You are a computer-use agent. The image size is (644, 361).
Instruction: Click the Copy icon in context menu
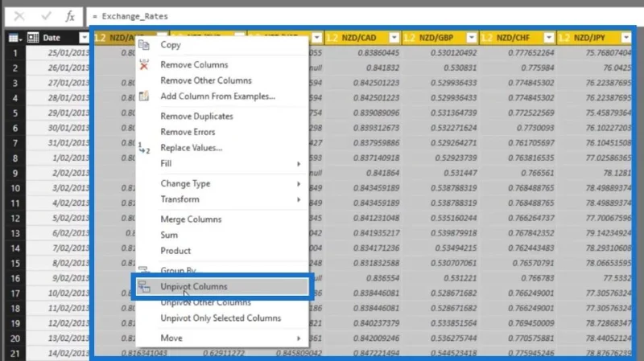point(144,45)
